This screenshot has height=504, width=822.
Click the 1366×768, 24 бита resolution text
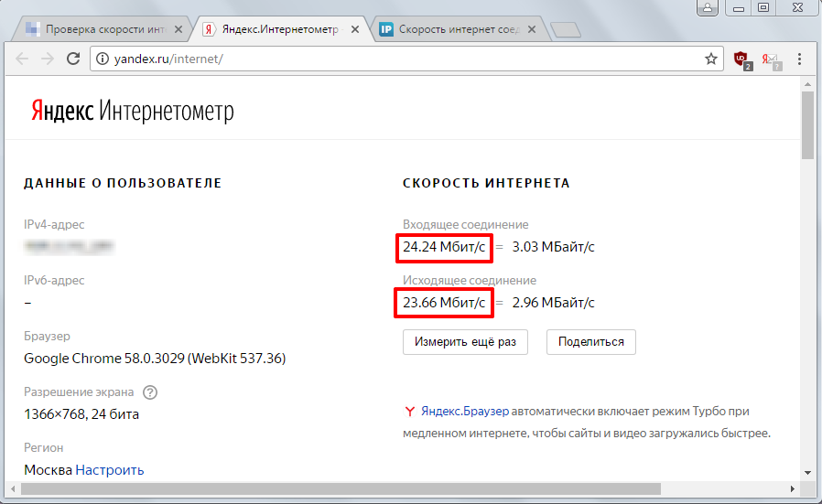(x=81, y=414)
